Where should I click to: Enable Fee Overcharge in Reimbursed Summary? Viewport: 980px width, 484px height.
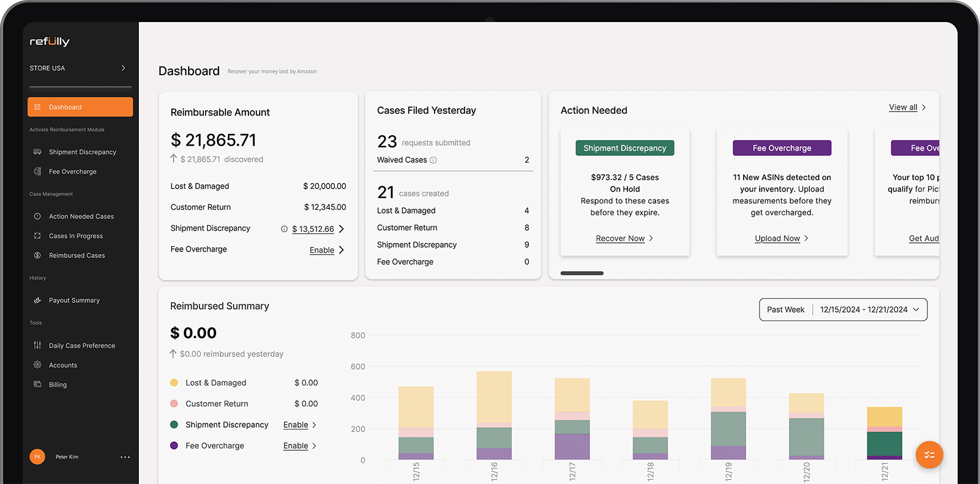point(296,445)
